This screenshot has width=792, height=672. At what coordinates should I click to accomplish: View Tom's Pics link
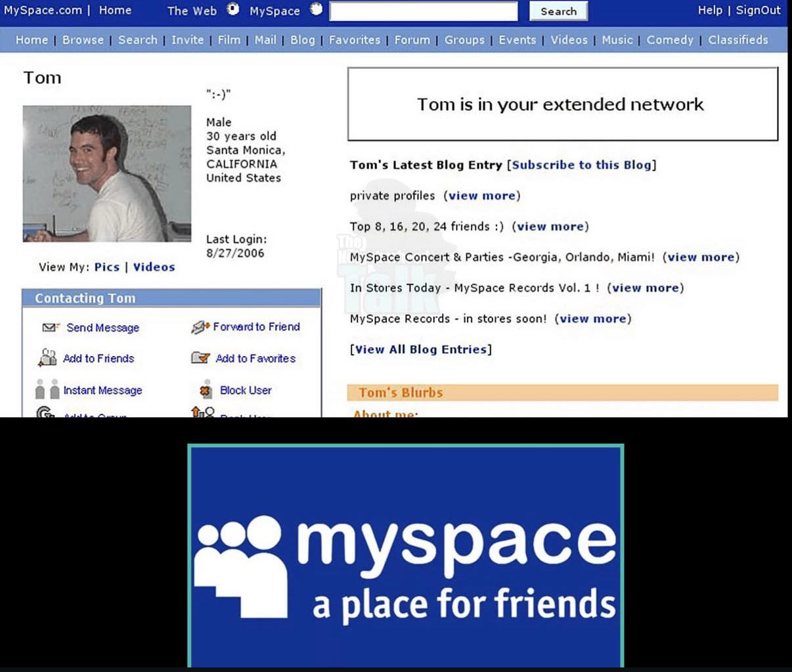(x=106, y=267)
